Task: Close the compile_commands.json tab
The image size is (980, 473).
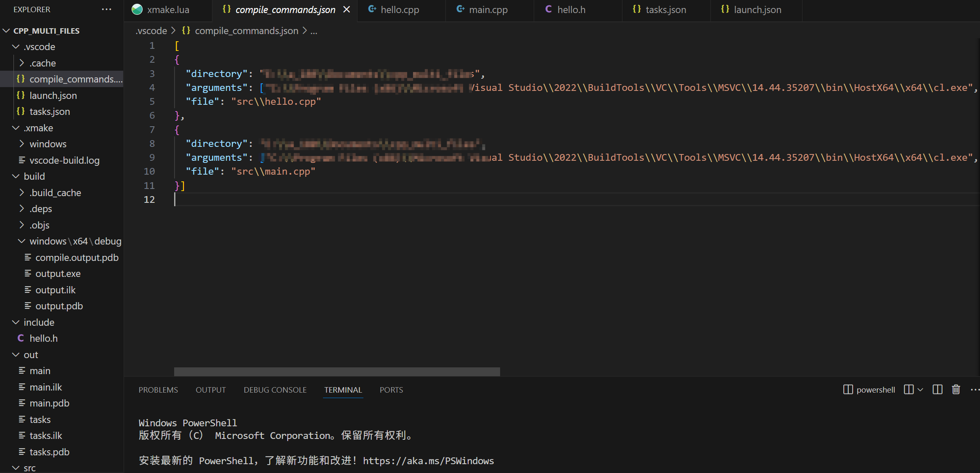Action: 346,9
